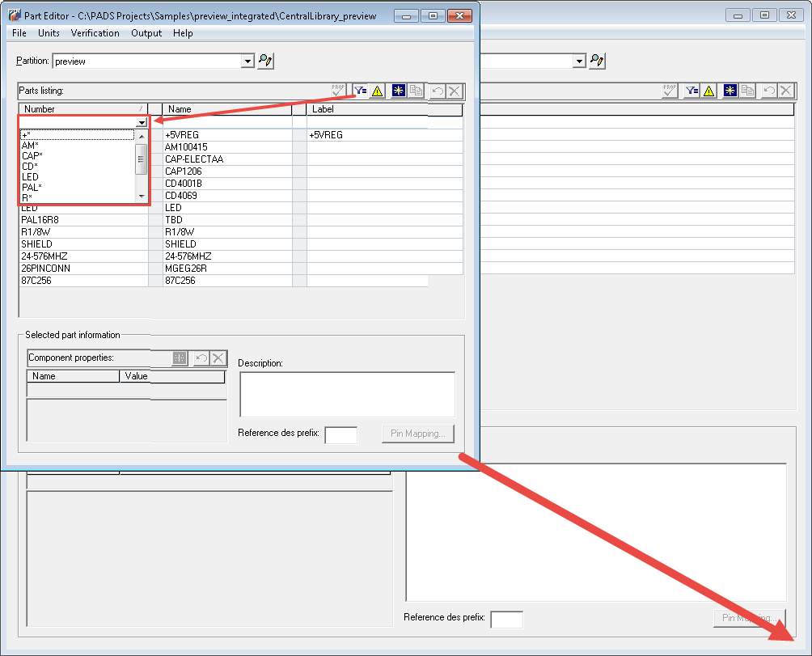812x656 pixels.
Task: Open the Partition dropdown showing preview
Action: click(247, 61)
